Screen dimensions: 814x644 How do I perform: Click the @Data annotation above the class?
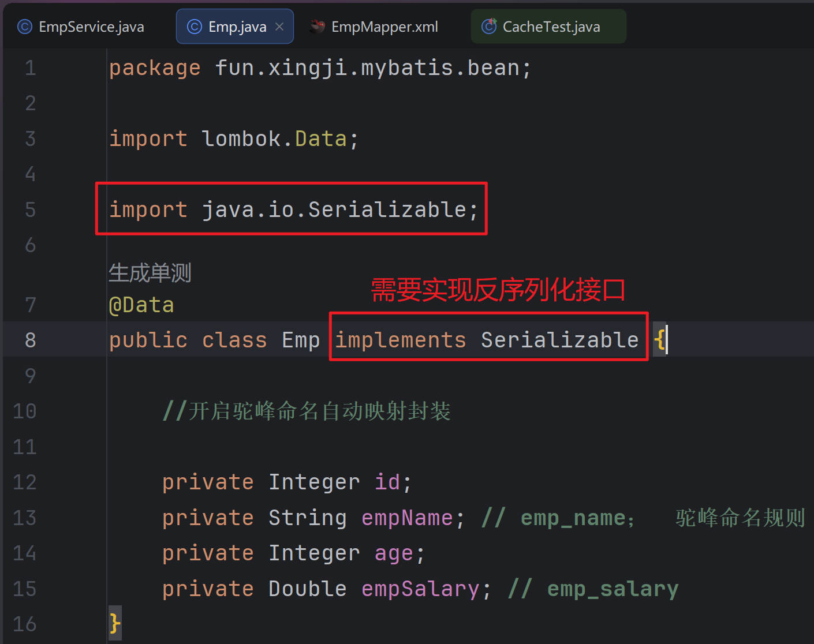click(141, 305)
